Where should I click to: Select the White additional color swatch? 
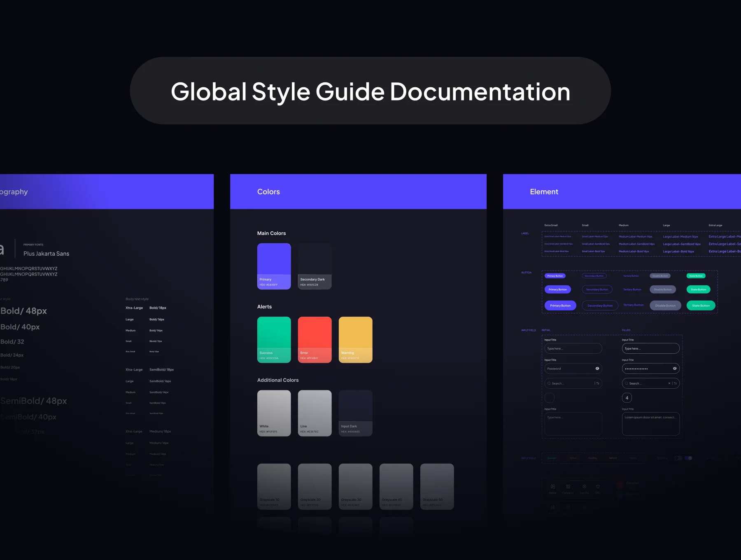[x=274, y=413]
